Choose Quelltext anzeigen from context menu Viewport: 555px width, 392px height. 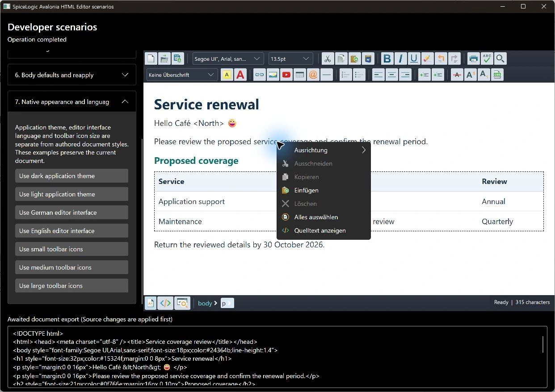click(324, 230)
